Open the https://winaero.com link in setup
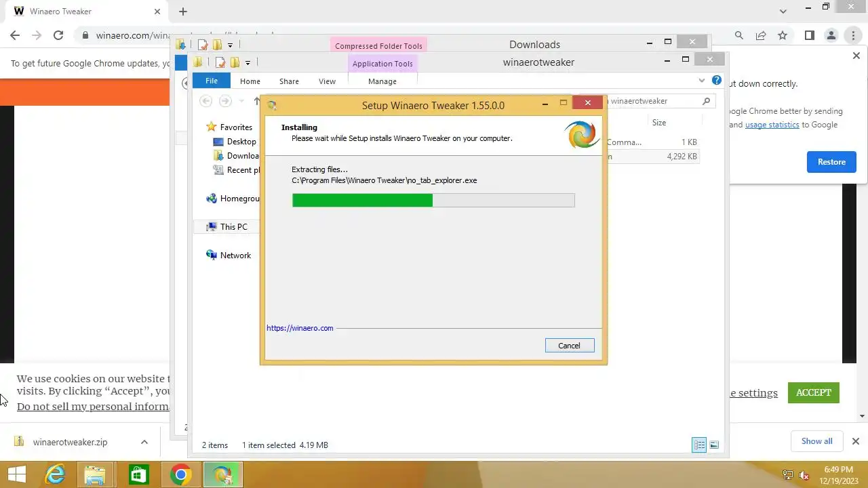Screen dimensions: 868x488 click(300, 328)
